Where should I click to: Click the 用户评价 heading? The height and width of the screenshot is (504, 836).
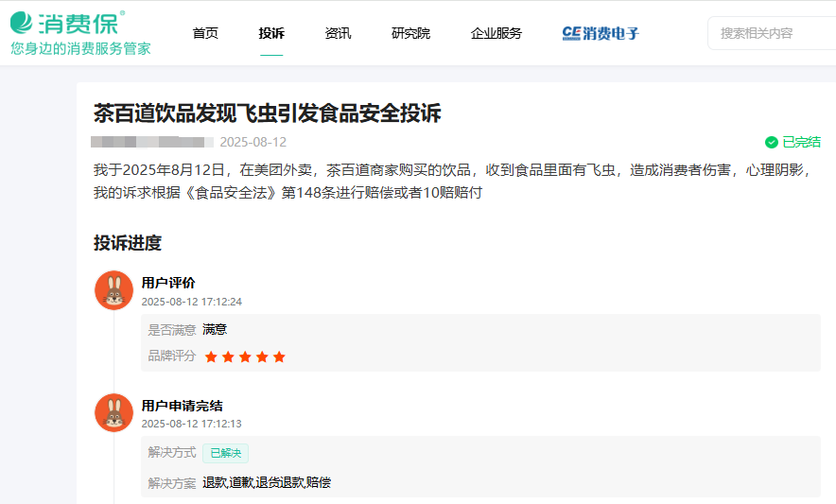[168, 283]
